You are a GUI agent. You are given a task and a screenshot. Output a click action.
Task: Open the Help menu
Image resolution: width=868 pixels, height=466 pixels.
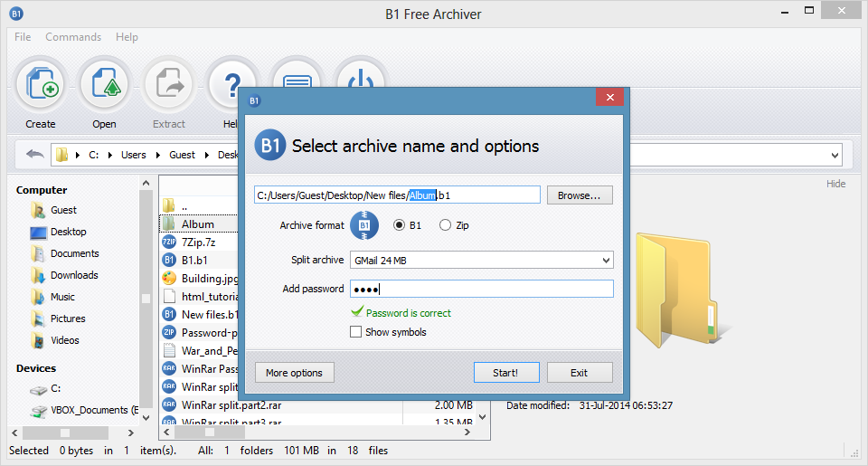(x=127, y=37)
